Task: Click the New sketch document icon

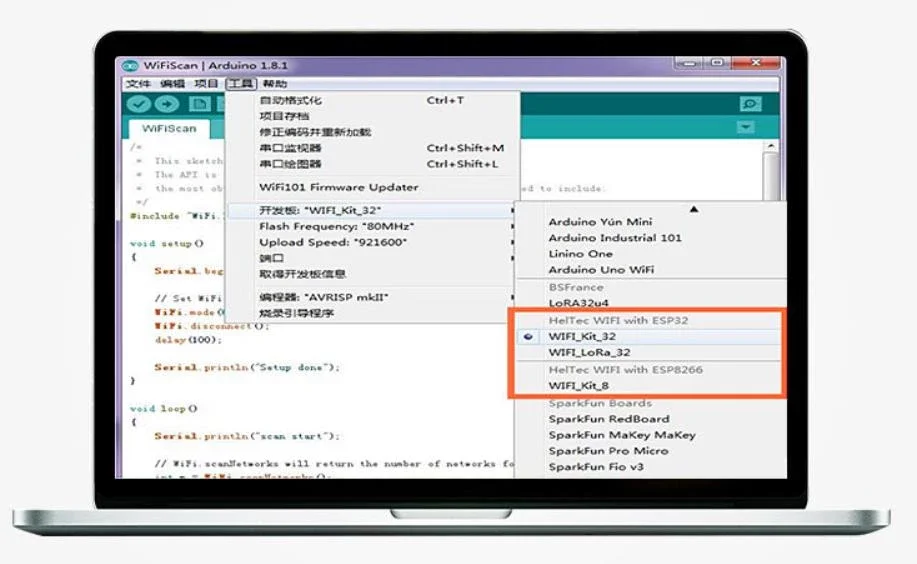Action: [x=199, y=104]
